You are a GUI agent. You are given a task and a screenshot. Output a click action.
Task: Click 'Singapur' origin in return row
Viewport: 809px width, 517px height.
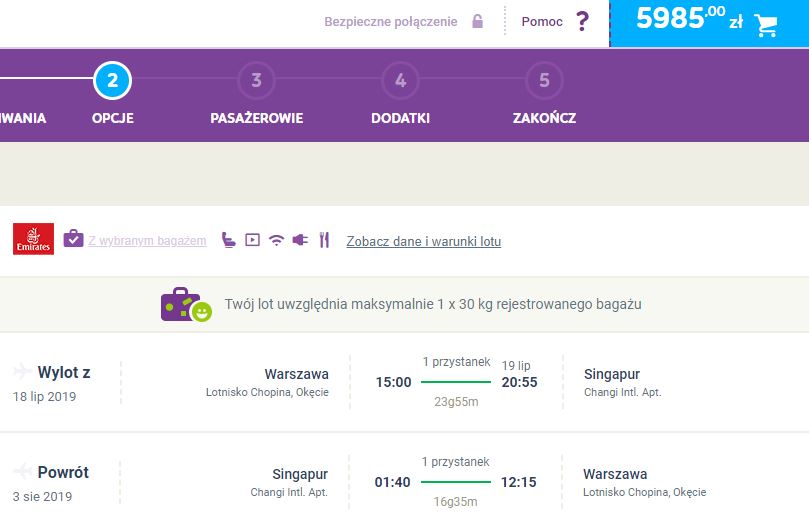click(x=300, y=474)
